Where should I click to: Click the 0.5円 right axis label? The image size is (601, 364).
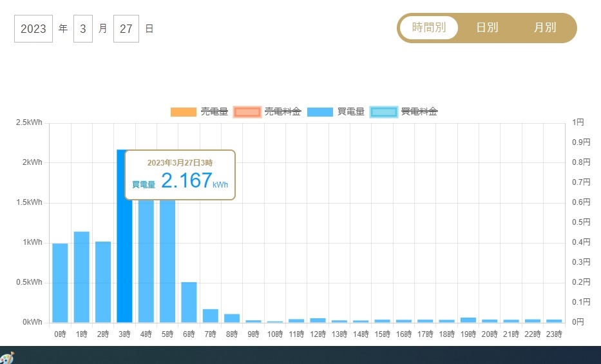[581, 222]
